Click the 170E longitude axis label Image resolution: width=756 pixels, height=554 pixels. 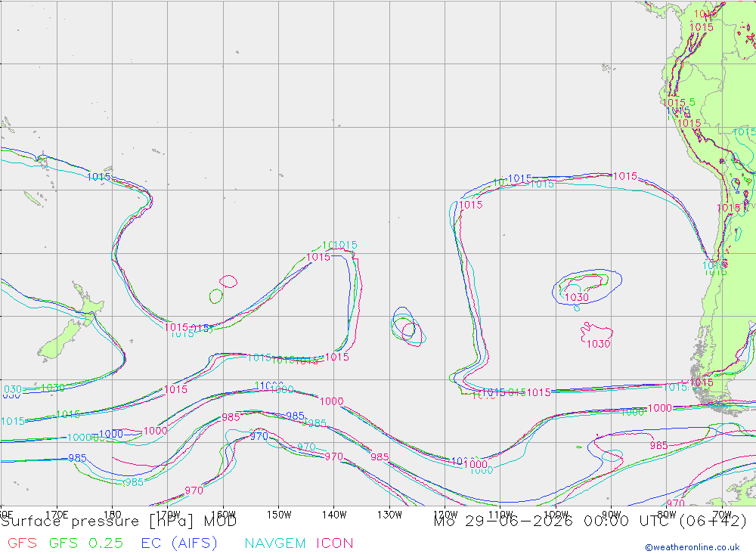pyautogui.click(x=57, y=515)
